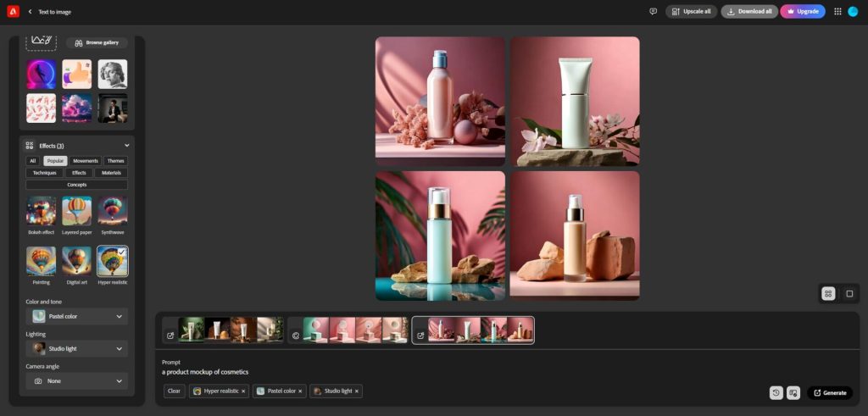Go back using the arrow beside Text to image

coord(30,12)
